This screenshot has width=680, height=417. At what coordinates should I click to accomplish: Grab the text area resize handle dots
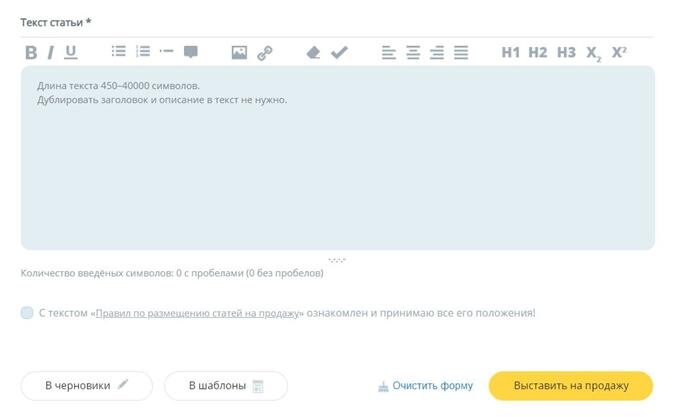pos(337,260)
